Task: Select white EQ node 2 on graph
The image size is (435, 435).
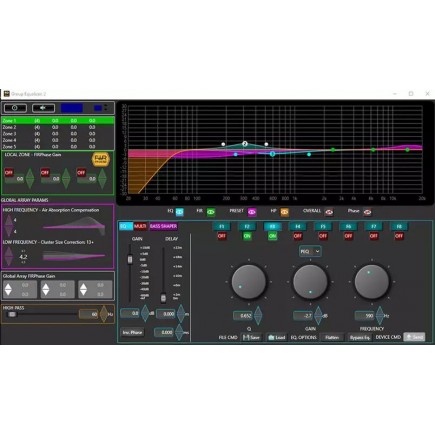Action: pyautogui.click(x=245, y=144)
